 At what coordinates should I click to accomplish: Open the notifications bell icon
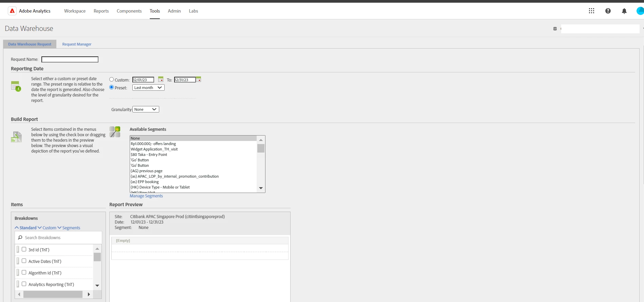[624, 11]
